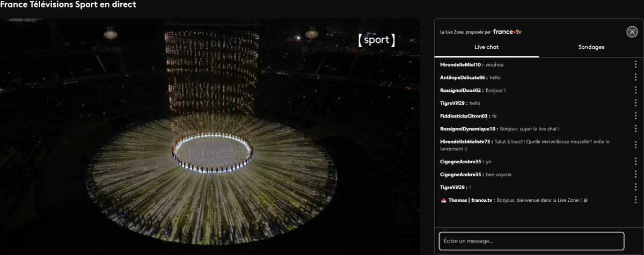The height and width of the screenshot is (255, 644).
Task: Open options for CigogneAmbre35's ben voyons message
Action: [x=636, y=174]
